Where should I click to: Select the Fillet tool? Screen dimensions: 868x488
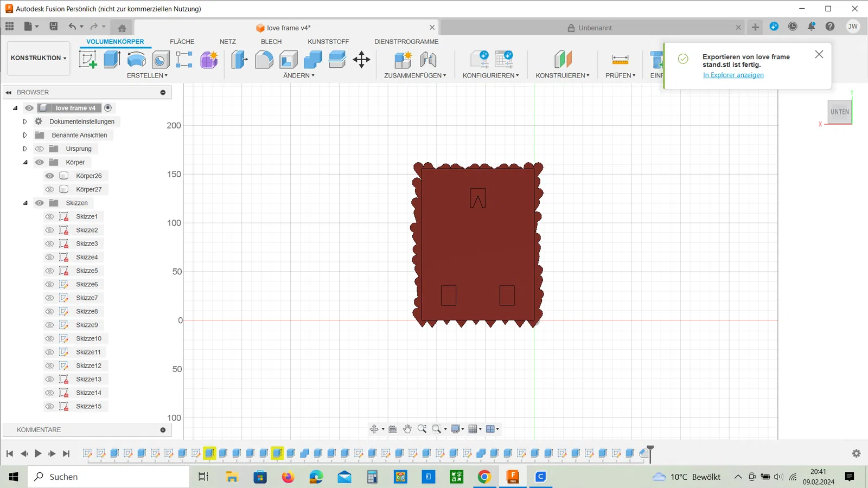264,60
